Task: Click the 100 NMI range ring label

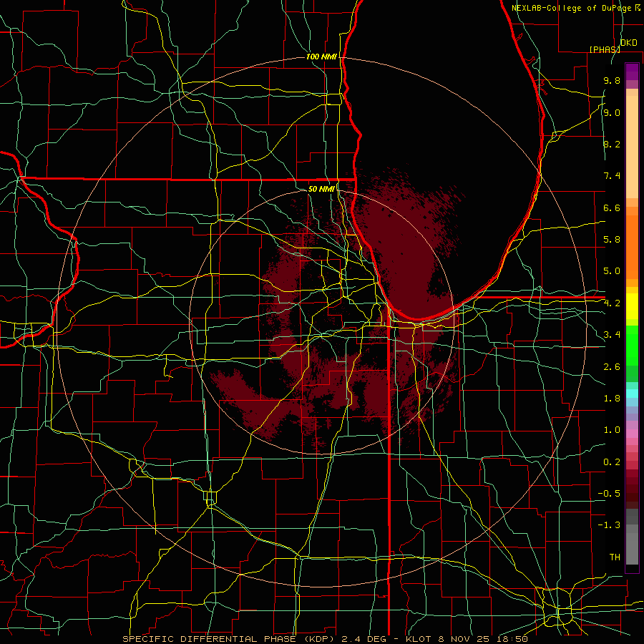Action: [x=321, y=57]
